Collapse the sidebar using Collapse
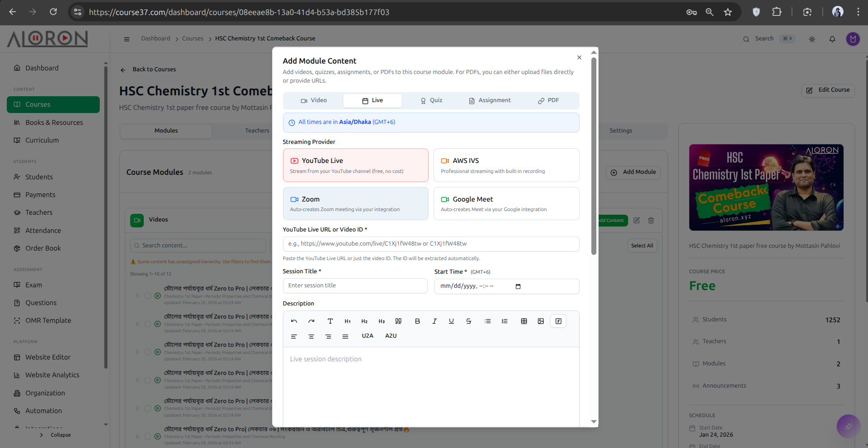868x448 pixels. [55, 435]
